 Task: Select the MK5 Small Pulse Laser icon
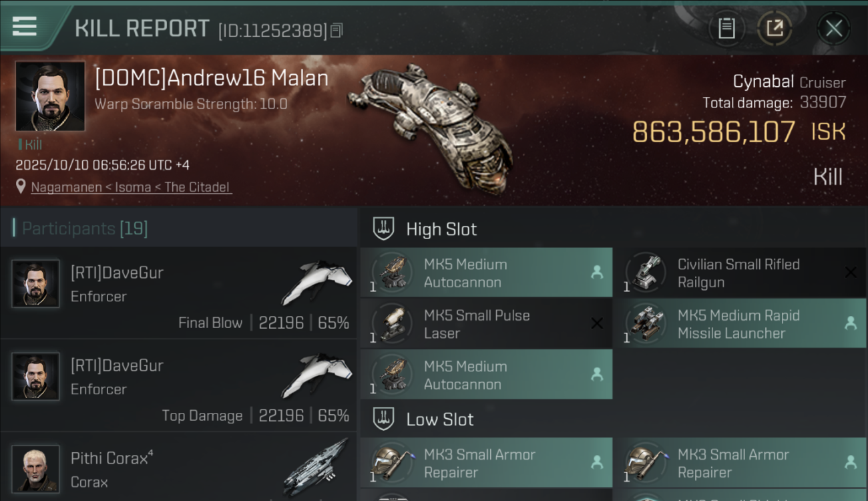tap(392, 324)
